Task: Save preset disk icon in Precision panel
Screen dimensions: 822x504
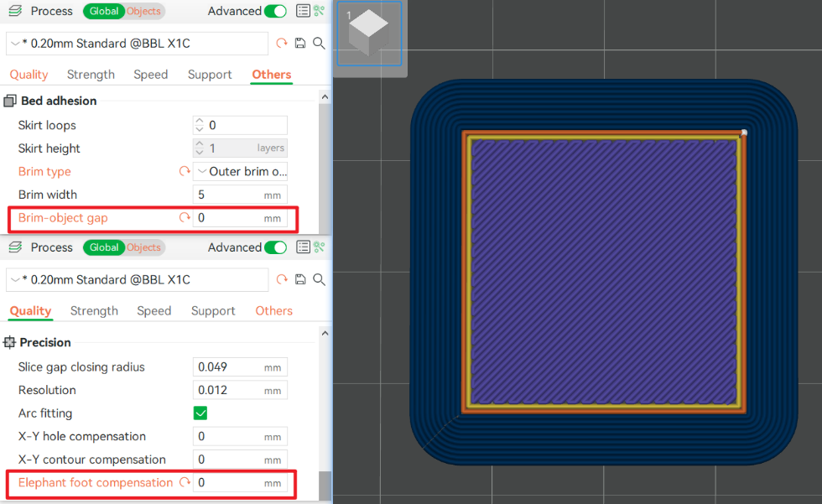Action: pyautogui.click(x=300, y=279)
